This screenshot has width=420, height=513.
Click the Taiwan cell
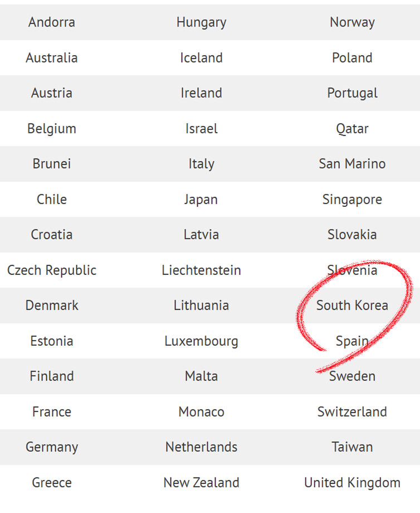click(x=352, y=447)
